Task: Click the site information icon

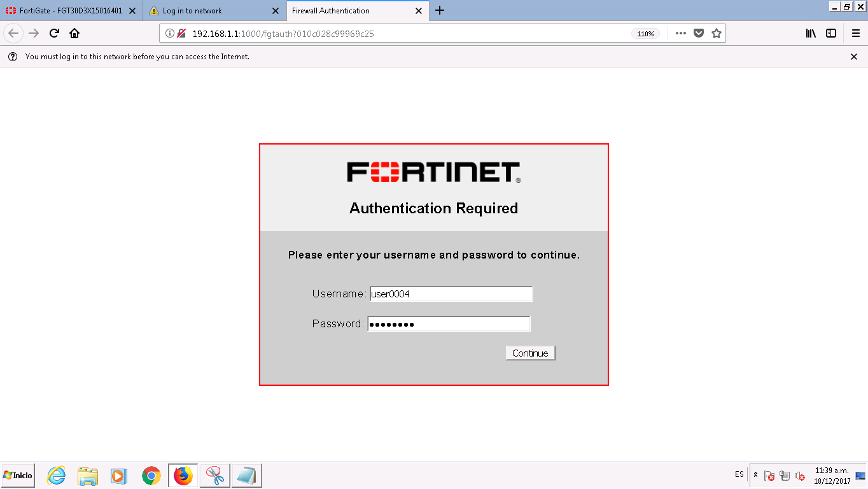Action: (x=170, y=33)
